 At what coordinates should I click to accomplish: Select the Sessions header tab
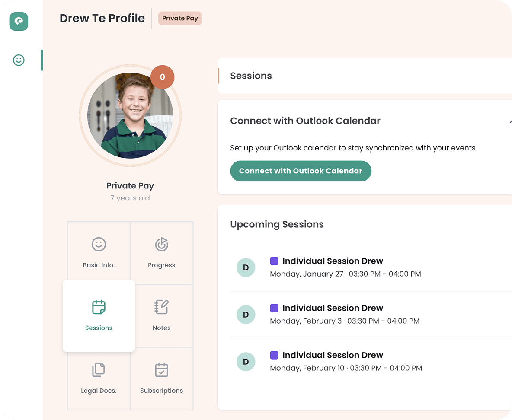point(251,76)
